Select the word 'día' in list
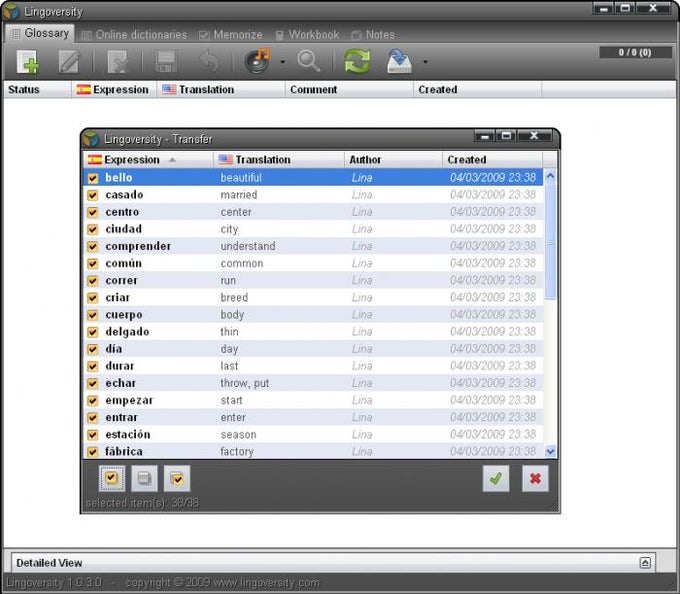The image size is (680, 594). click(x=114, y=349)
